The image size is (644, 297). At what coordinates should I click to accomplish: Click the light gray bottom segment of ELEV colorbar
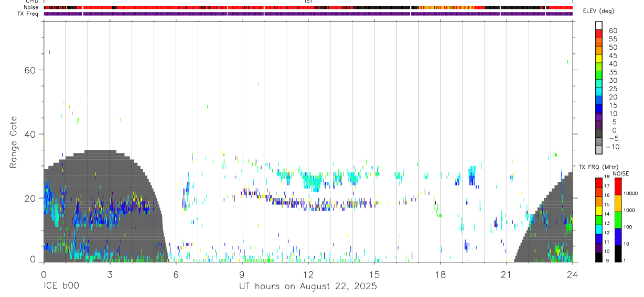[599, 150]
